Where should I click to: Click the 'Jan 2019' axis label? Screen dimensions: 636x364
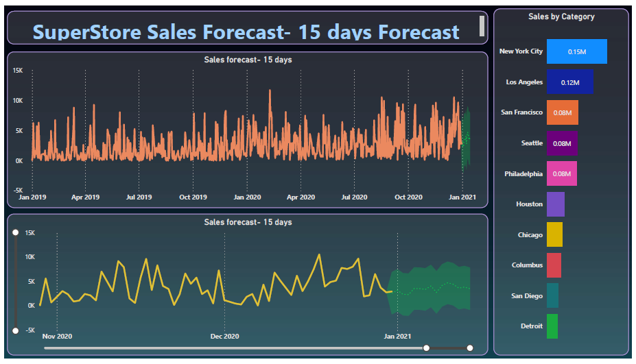click(x=32, y=197)
